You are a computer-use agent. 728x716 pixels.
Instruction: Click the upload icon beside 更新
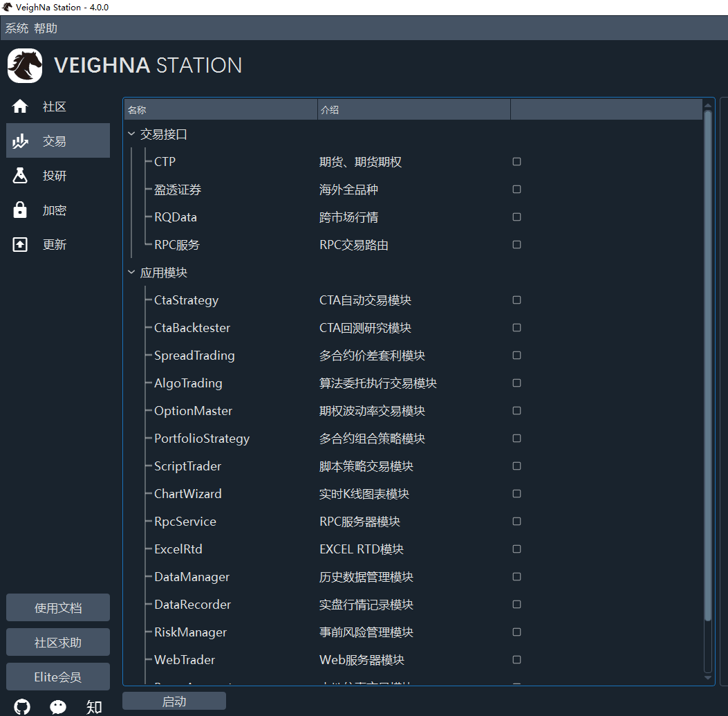click(20, 244)
